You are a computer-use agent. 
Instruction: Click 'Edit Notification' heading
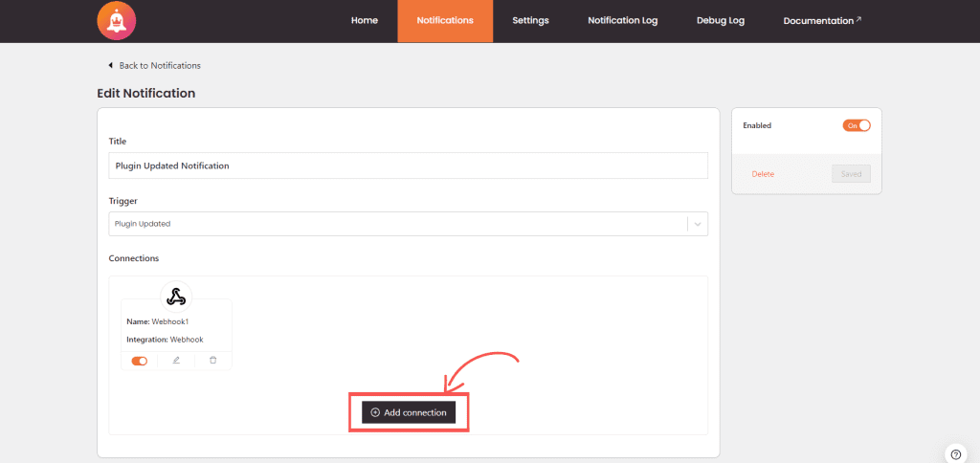[146, 94]
